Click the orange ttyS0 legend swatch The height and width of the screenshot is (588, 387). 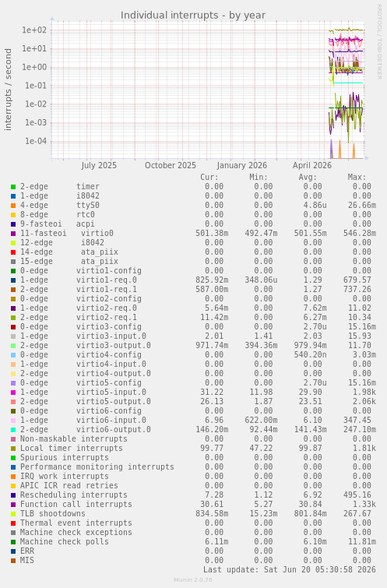pos(13,206)
